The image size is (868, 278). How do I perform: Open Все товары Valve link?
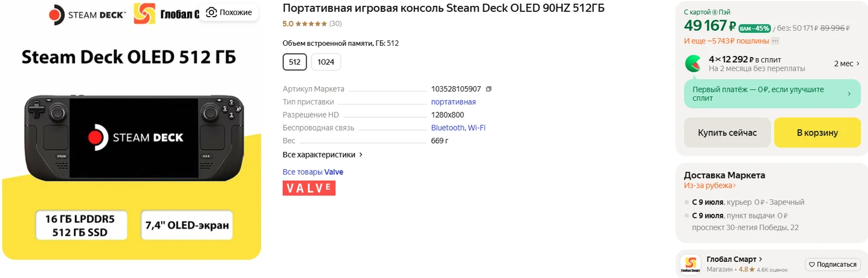click(x=313, y=172)
